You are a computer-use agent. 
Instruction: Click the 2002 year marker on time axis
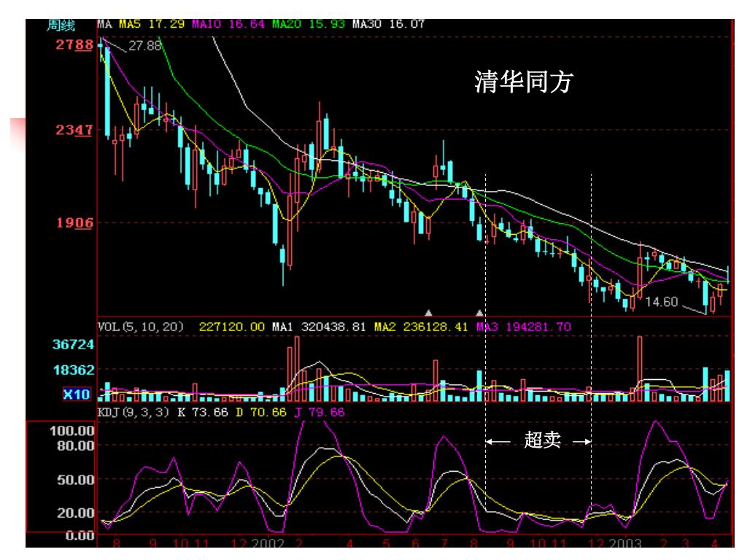(x=268, y=542)
